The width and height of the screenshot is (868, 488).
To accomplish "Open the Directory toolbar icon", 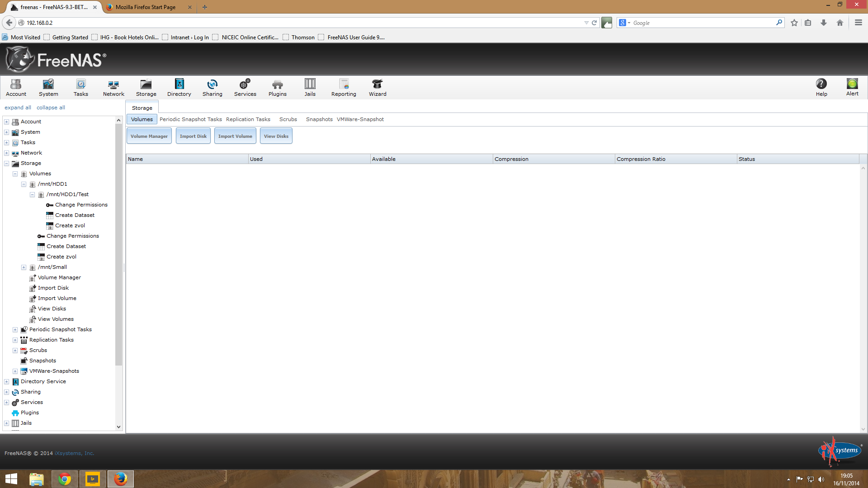I will coord(179,87).
